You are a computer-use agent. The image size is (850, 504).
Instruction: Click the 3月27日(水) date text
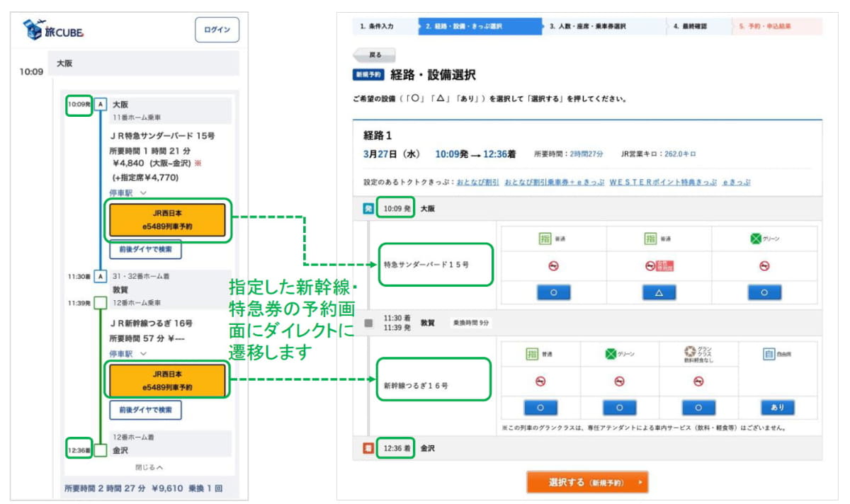392,153
